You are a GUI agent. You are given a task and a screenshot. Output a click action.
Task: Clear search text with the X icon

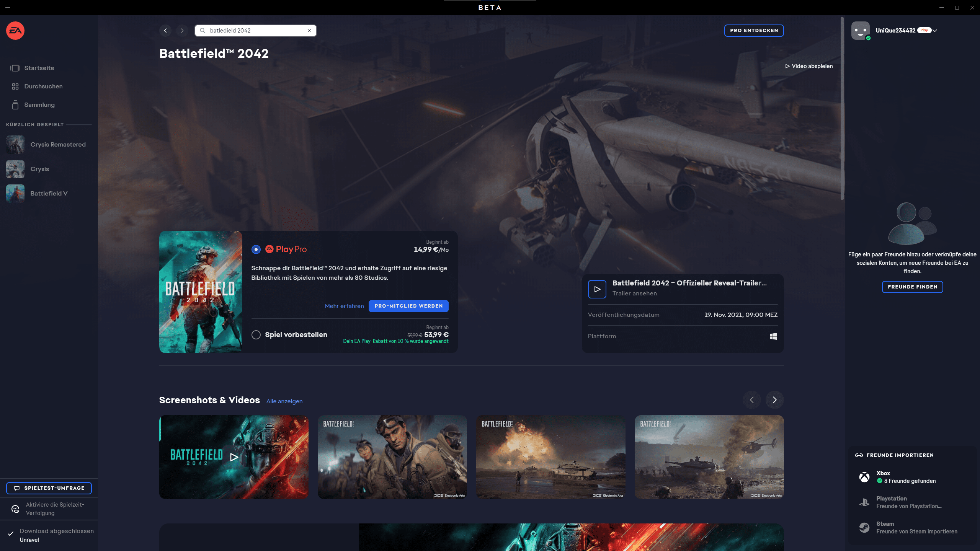pyautogui.click(x=309, y=31)
